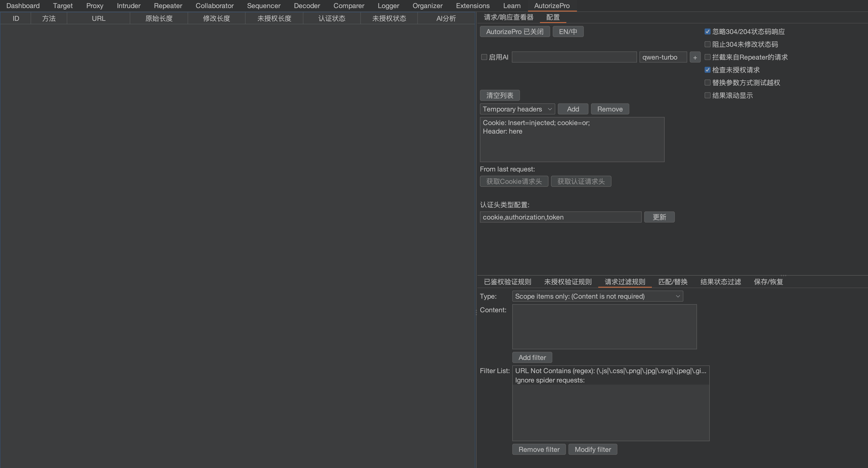Click the 更新 button
868x468 pixels.
[659, 217]
